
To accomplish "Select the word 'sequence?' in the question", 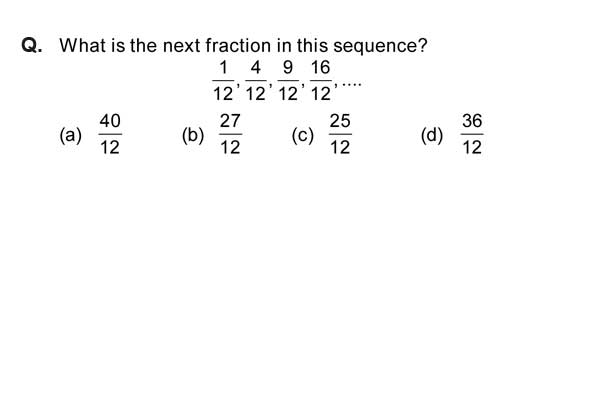I will tap(380, 46).
